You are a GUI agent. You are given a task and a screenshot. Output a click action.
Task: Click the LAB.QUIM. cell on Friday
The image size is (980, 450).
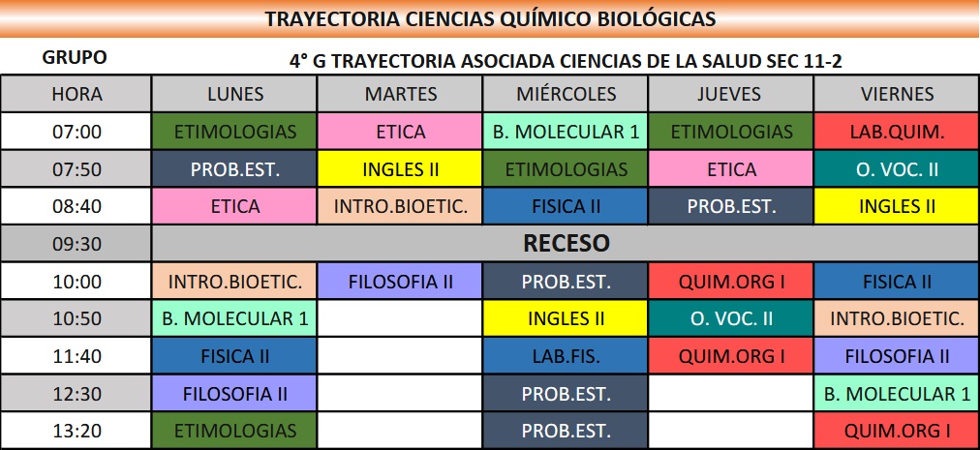[x=897, y=132]
